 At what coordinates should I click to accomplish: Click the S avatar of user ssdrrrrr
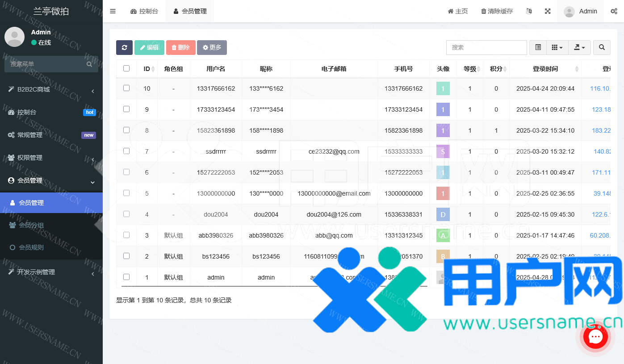[x=443, y=151]
